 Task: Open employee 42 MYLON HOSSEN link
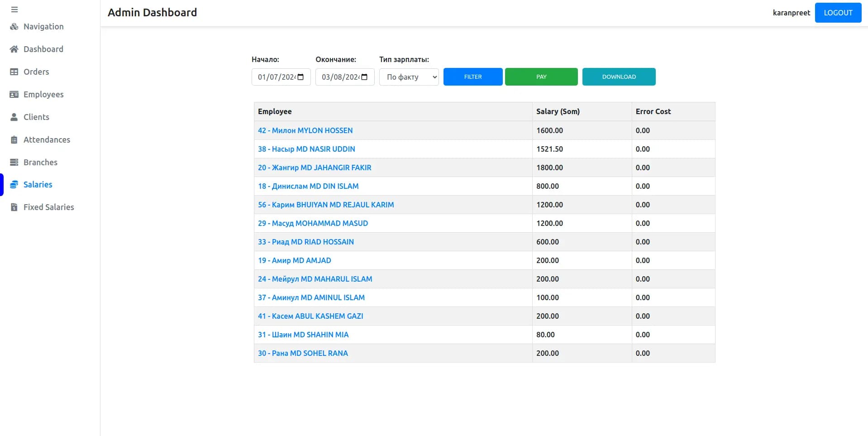(305, 130)
